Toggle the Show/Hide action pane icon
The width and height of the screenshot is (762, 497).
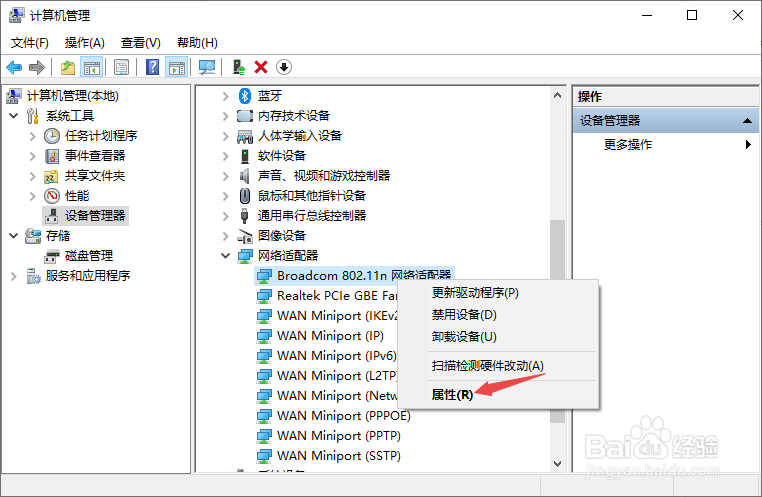(x=176, y=67)
